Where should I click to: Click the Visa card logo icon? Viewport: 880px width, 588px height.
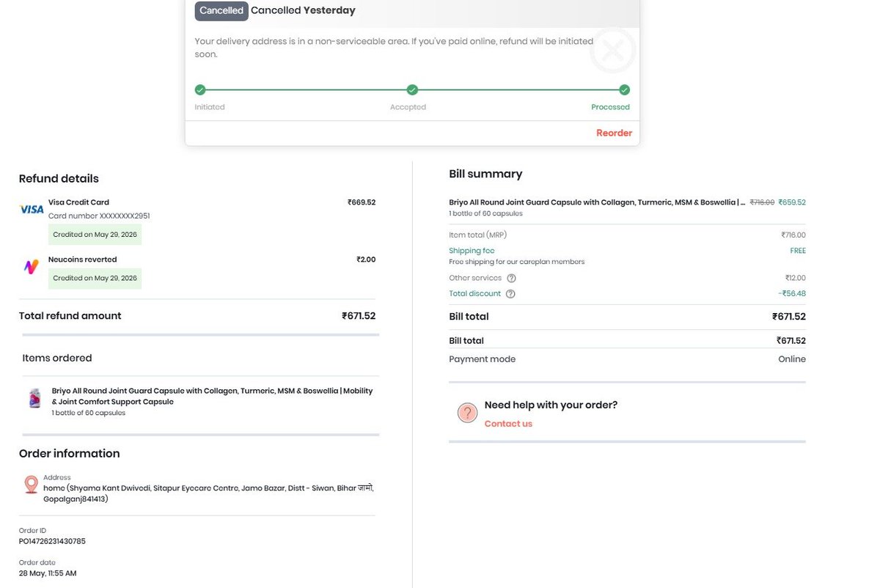pyautogui.click(x=32, y=209)
